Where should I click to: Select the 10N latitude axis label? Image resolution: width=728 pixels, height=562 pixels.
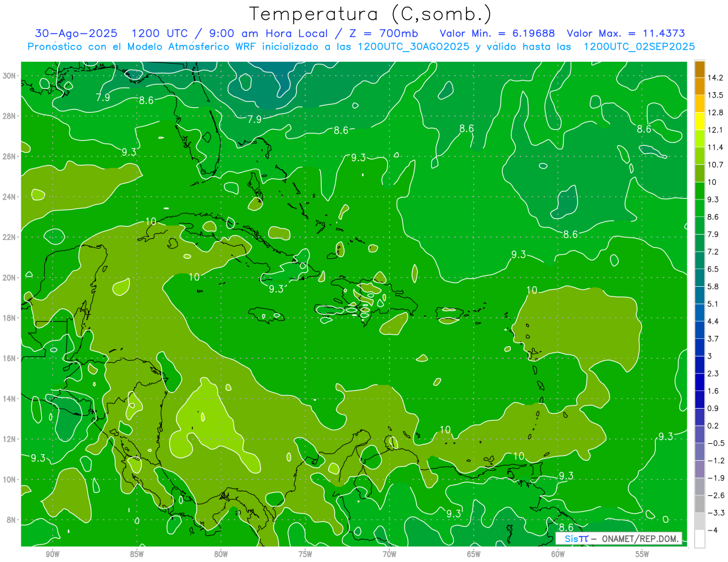(x=10, y=480)
